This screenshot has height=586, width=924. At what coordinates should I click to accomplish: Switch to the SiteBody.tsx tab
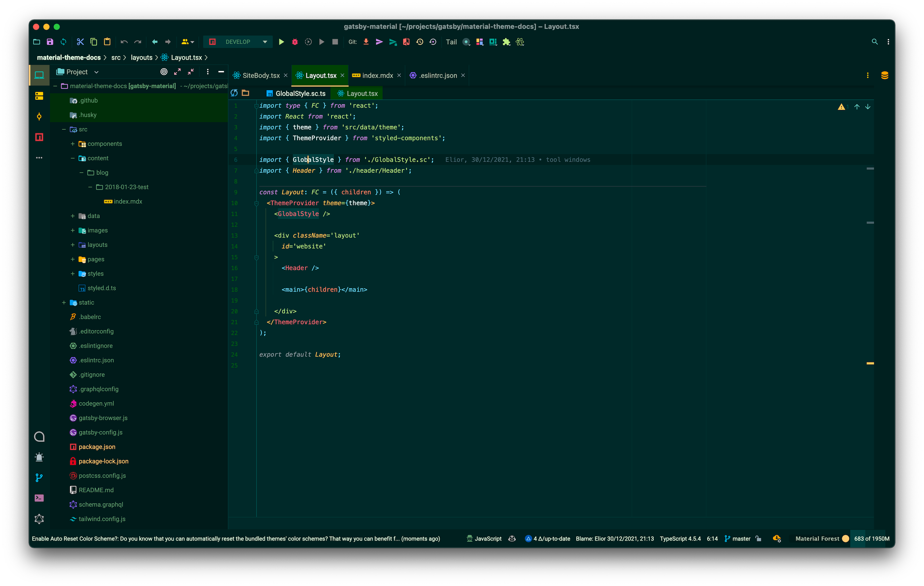coord(260,75)
